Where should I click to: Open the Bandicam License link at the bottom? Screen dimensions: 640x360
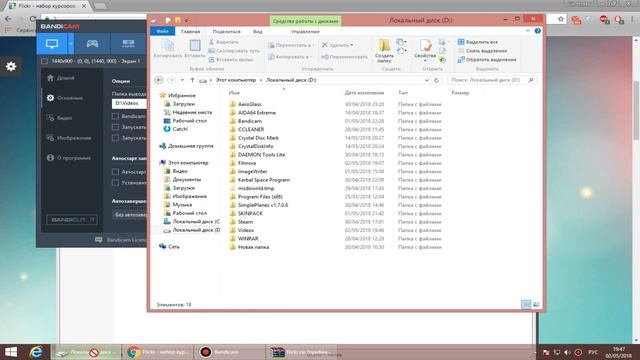pos(126,240)
